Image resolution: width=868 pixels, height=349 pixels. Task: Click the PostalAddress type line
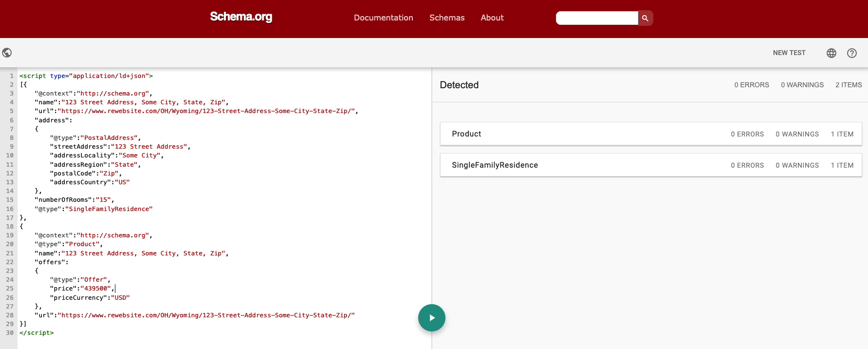[95, 138]
